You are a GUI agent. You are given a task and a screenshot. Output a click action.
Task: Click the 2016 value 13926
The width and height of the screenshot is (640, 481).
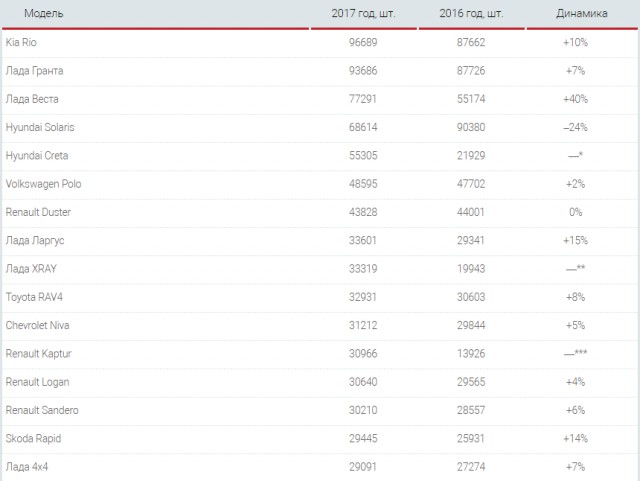(471, 354)
